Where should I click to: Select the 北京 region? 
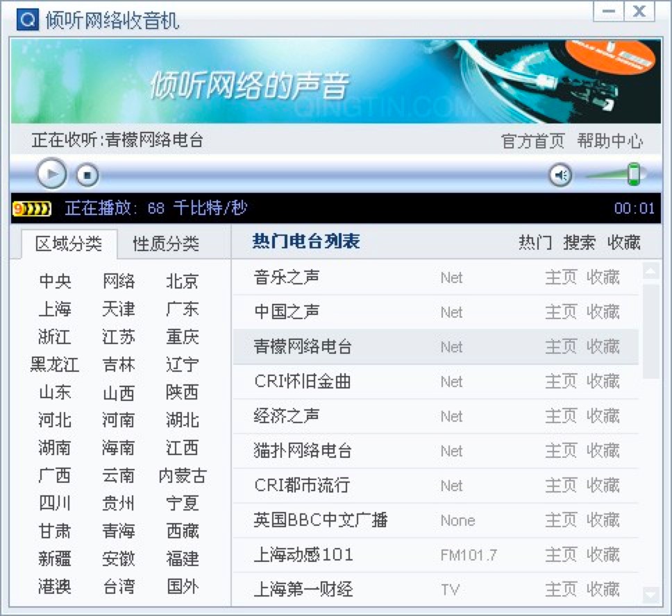[182, 282]
